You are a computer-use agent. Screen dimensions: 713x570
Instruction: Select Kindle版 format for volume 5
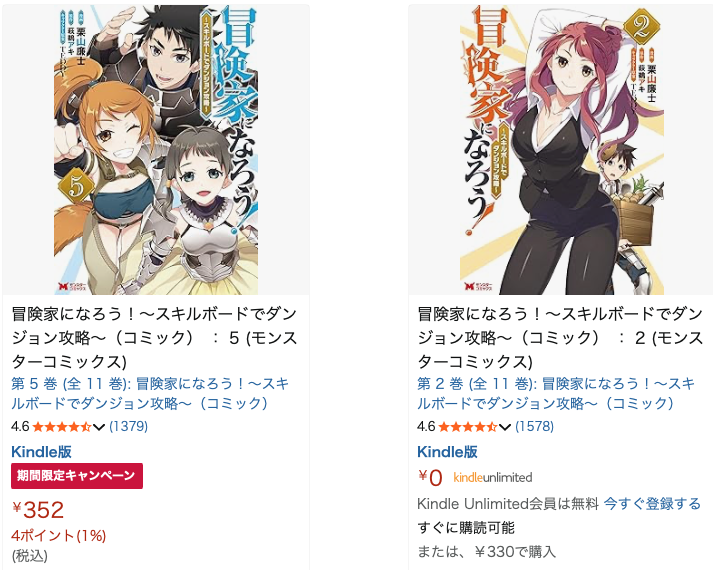pyautogui.click(x=41, y=452)
